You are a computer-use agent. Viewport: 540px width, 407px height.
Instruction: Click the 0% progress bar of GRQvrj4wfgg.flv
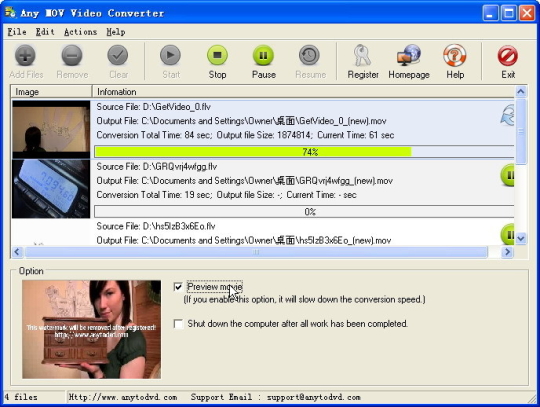[x=304, y=212]
